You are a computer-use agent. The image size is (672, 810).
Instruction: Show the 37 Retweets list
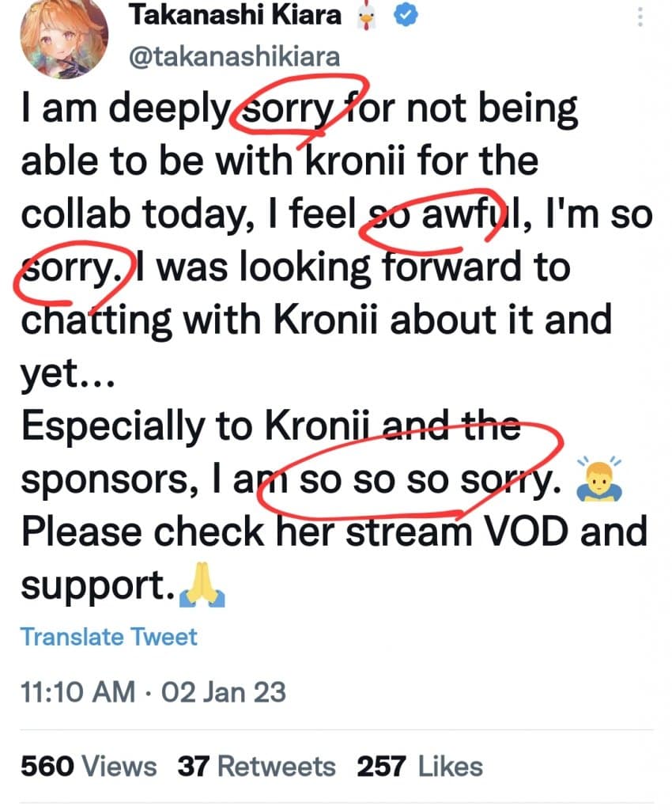click(x=256, y=766)
